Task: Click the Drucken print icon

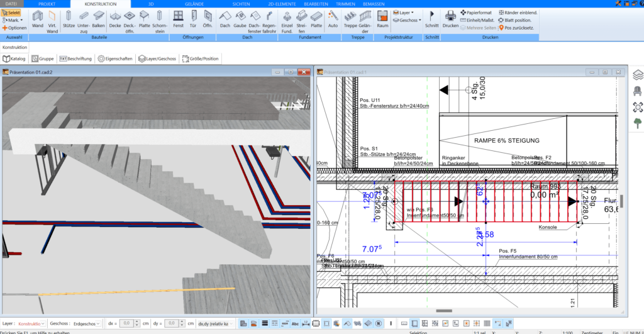Action: pyautogui.click(x=450, y=18)
